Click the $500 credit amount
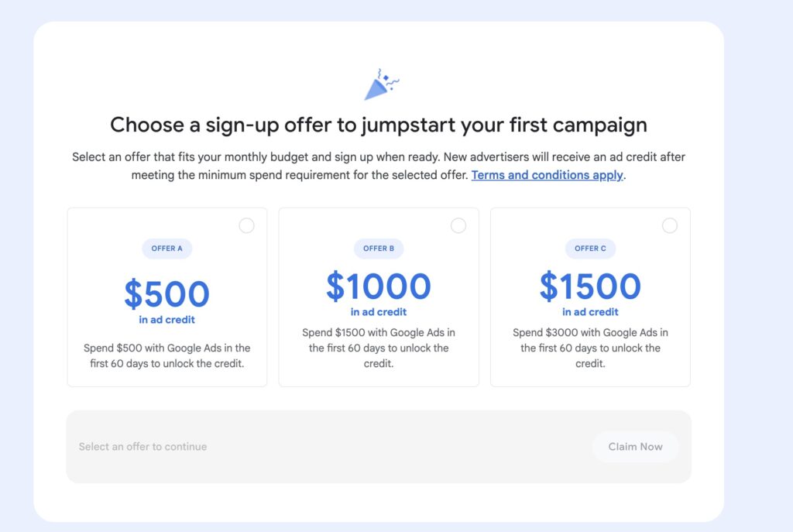Image resolution: width=793 pixels, height=532 pixels. pyautogui.click(x=166, y=293)
